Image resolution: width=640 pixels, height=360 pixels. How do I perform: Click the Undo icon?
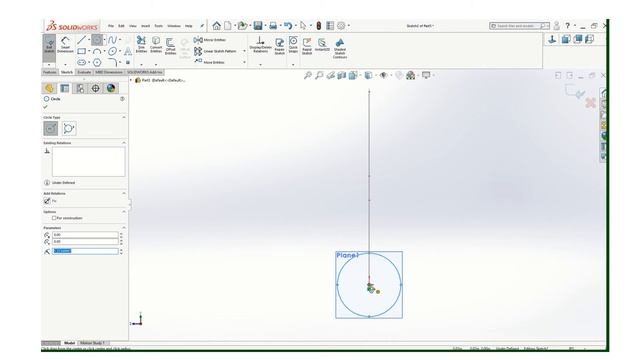pos(288,26)
